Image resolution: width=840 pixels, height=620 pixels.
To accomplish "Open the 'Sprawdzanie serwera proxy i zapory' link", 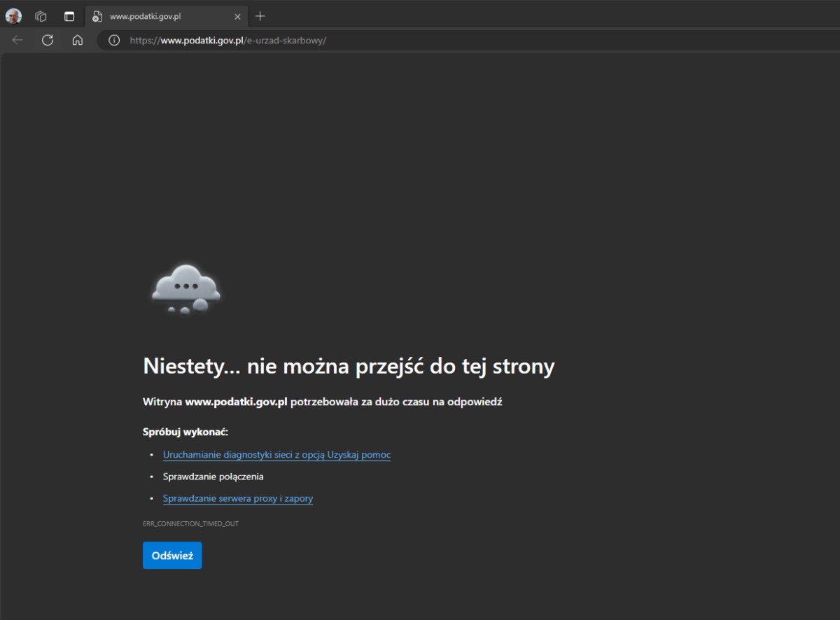I will (x=237, y=498).
